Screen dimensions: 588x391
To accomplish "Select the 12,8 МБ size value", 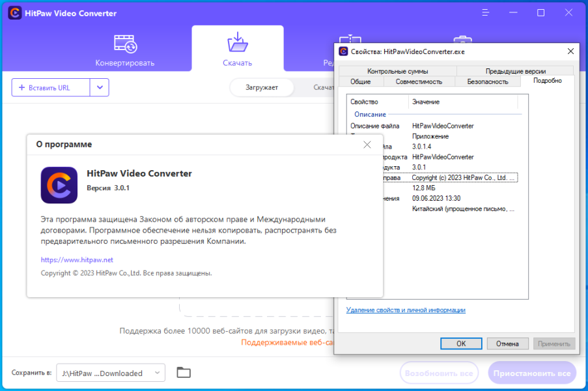I will (x=423, y=188).
